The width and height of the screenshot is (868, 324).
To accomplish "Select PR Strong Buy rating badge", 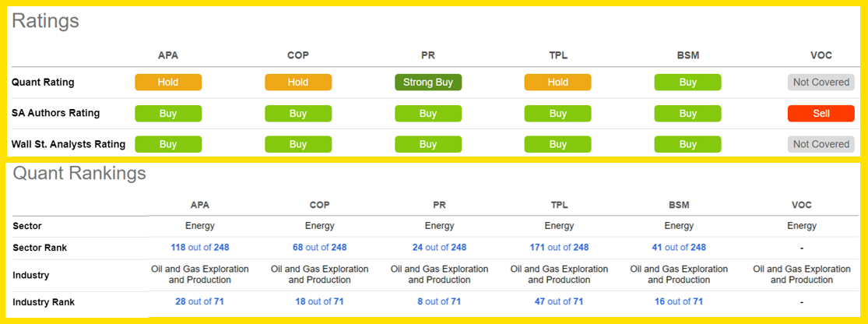I will 428,83.
